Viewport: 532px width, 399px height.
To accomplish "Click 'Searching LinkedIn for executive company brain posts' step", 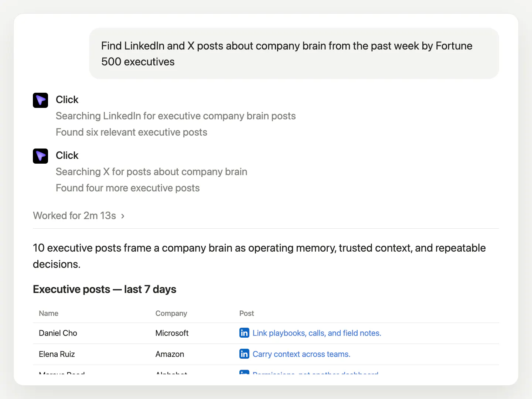I will (176, 116).
